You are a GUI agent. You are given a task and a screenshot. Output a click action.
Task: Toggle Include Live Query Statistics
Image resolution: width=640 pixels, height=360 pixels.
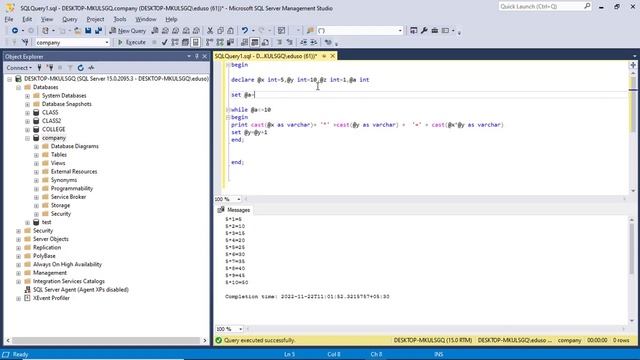(x=220, y=42)
